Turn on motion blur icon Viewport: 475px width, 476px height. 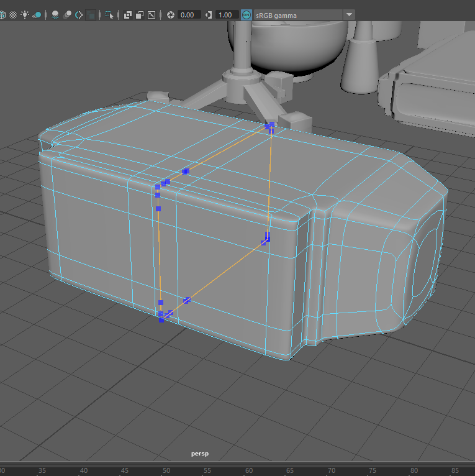coord(67,14)
